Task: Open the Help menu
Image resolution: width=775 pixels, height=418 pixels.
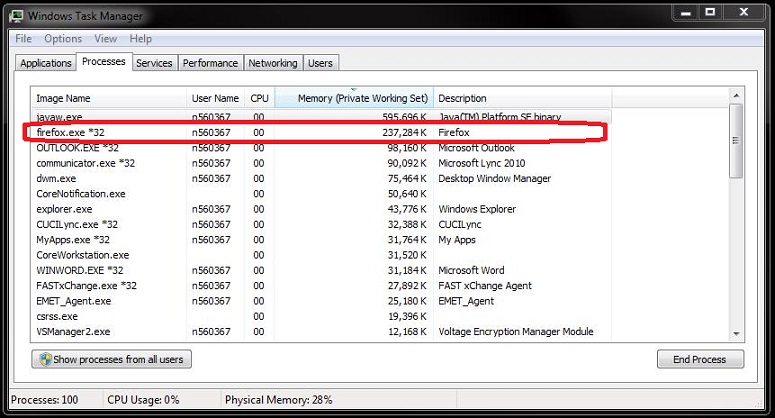Action: 141,39
